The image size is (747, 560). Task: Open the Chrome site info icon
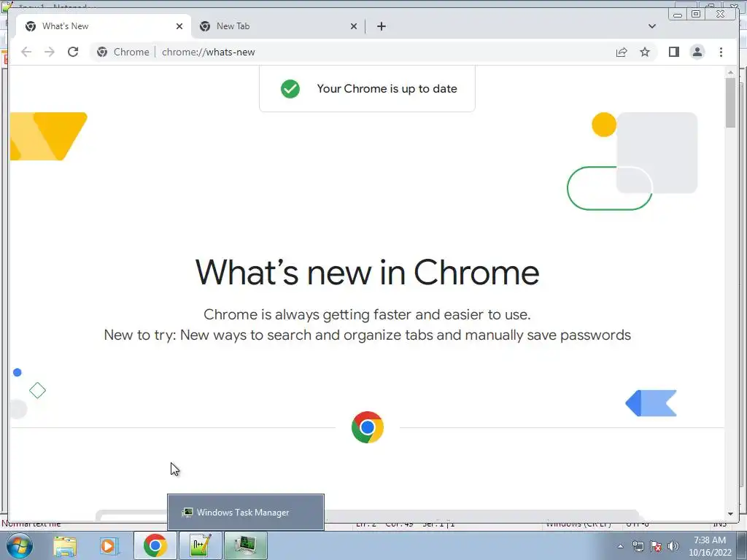pos(102,52)
